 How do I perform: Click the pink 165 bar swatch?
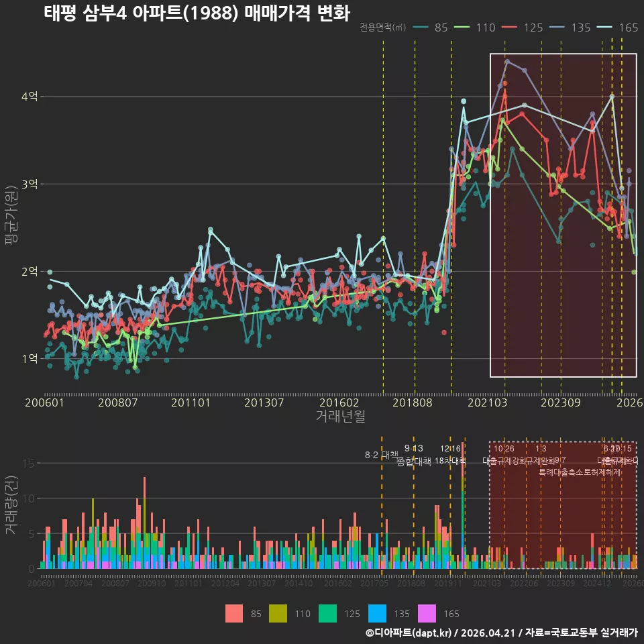click(x=427, y=614)
